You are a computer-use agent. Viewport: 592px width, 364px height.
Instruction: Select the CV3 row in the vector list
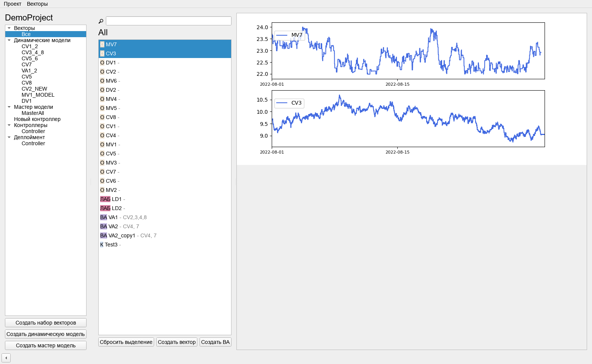(165, 53)
